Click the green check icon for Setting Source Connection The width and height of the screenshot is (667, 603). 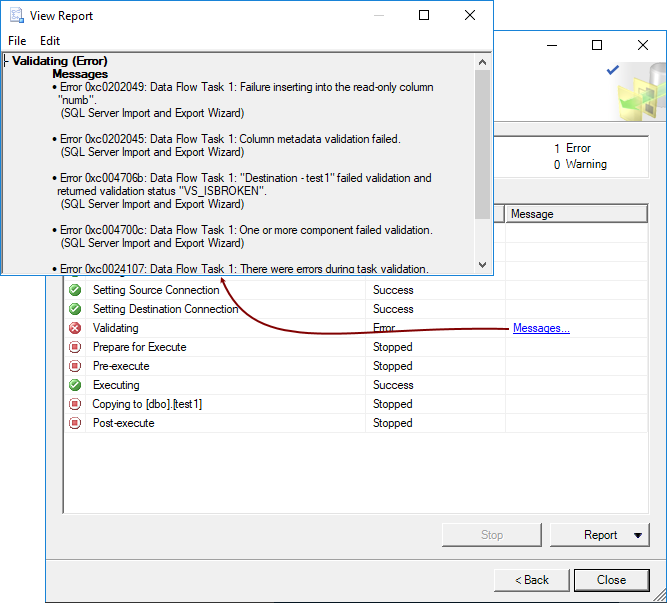(75, 290)
